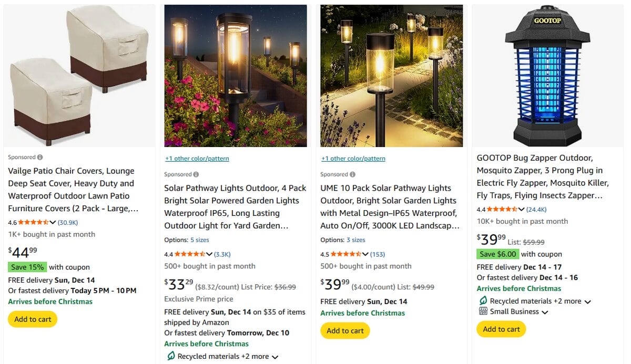
Task: Expand the Recycled materials +2 more chevron
Action: [x=588, y=301]
